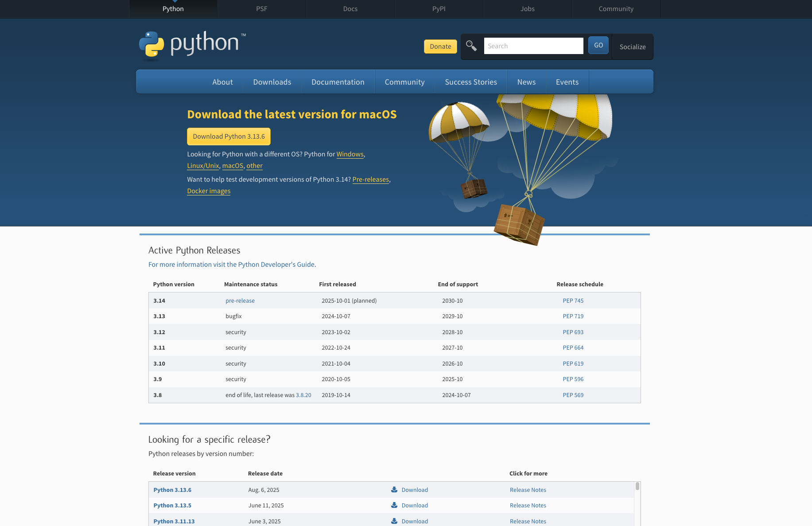The height and width of the screenshot is (526, 812).
Task: Open the Documentation menu
Action: [338, 82]
